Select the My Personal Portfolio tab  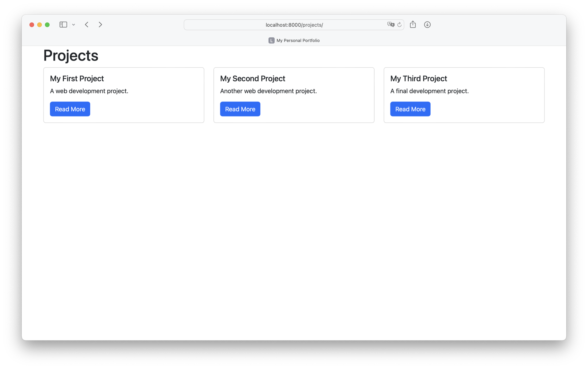(298, 40)
